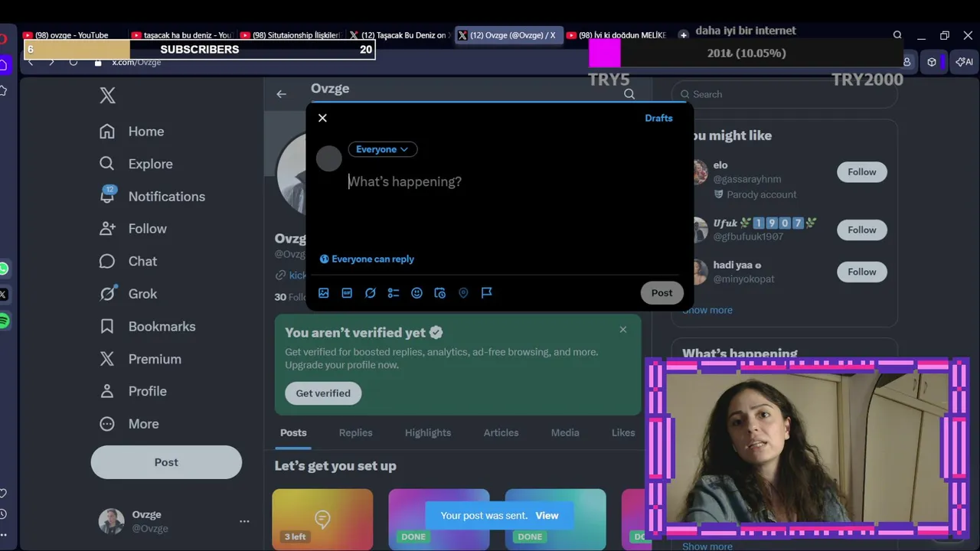The height and width of the screenshot is (551, 980).
Task: Follow the Ufuk account
Action: pyautogui.click(x=861, y=230)
